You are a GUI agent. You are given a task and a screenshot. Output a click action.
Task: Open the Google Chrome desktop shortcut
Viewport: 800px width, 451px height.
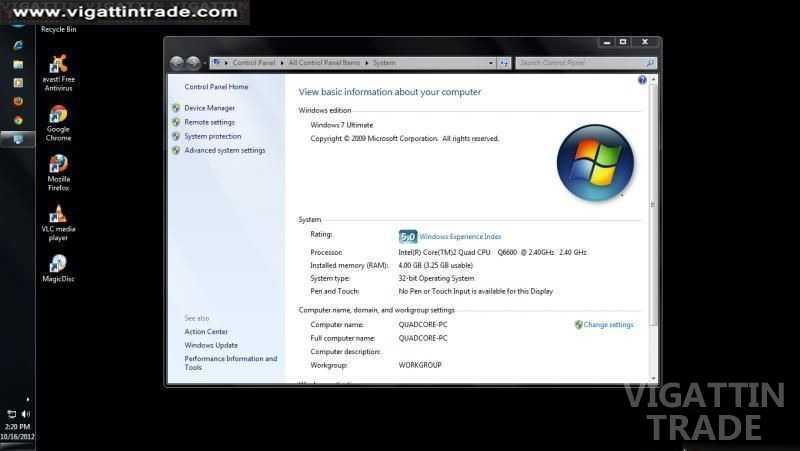point(58,123)
